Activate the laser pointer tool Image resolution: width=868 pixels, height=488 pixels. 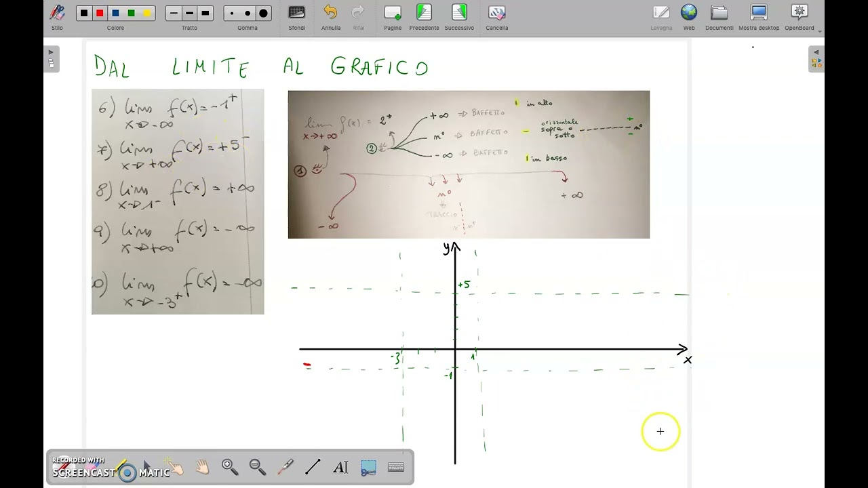point(285,467)
